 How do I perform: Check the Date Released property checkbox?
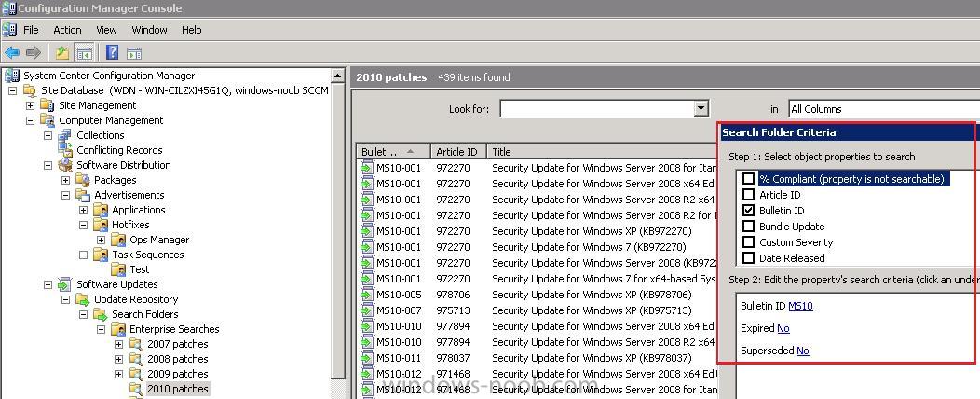[x=748, y=257]
